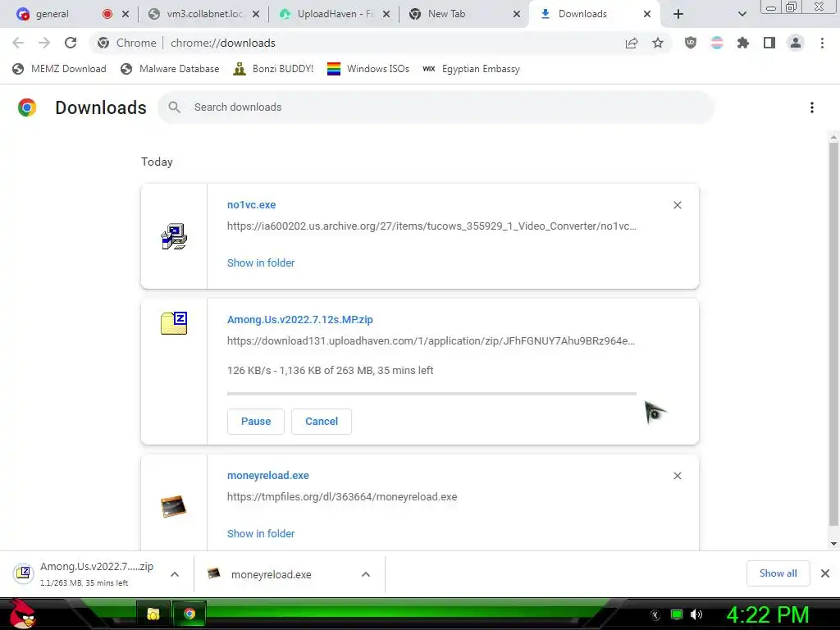
Task: Toggle the browser side panel
Action: (769, 43)
